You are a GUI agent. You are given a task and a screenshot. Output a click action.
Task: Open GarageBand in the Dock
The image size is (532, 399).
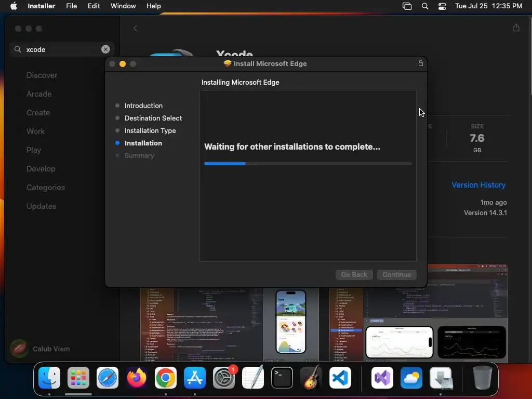click(x=311, y=378)
